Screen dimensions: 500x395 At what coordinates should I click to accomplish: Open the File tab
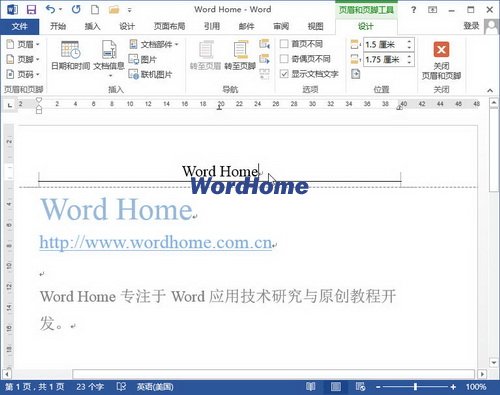[x=20, y=26]
